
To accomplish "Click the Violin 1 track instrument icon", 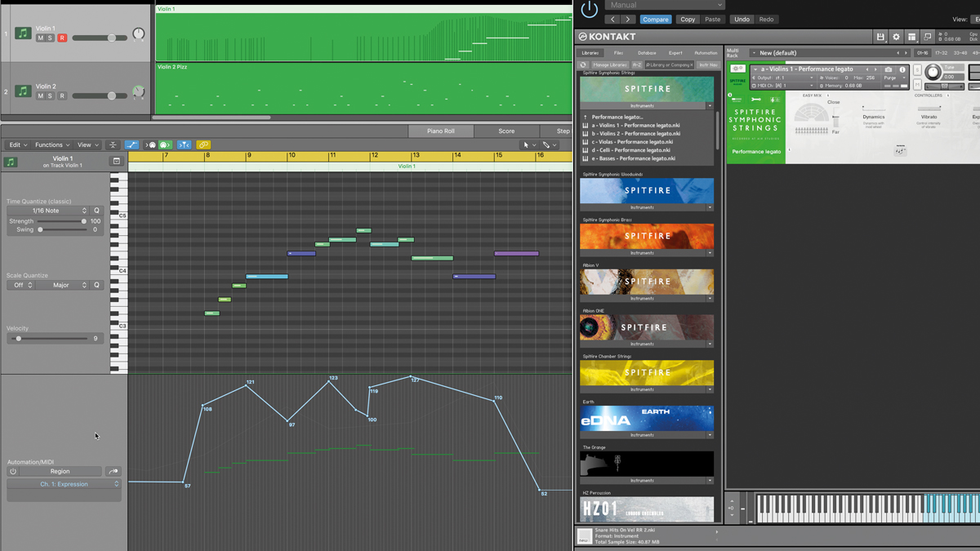I will pyautogui.click(x=23, y=33).
